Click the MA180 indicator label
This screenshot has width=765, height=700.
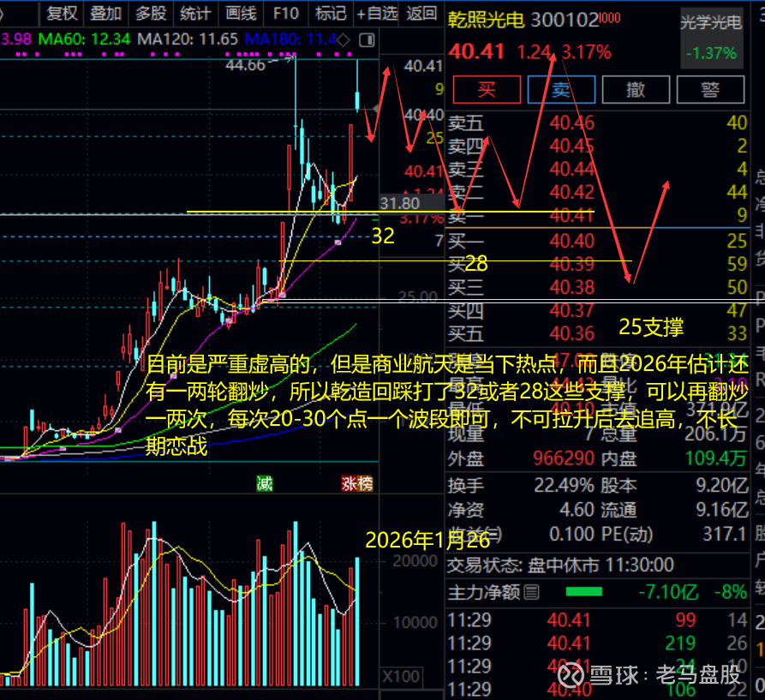pyautogui.click(x=290, y=39)
